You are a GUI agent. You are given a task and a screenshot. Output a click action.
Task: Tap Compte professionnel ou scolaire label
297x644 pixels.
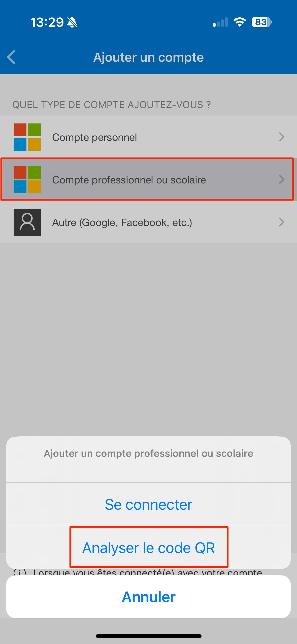(x=129, y=180)
